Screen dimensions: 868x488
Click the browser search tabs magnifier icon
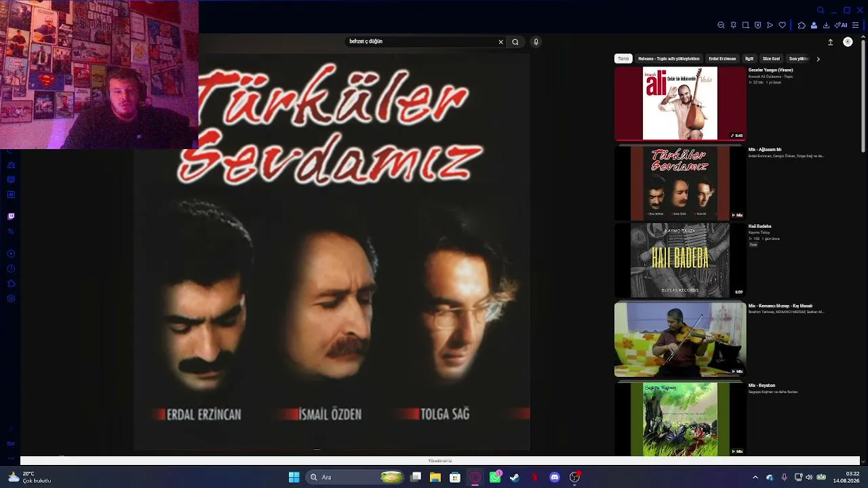821,10
